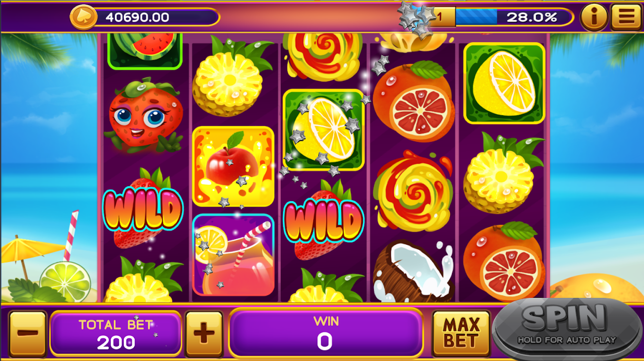
Task: Click the coin balance 40690.00 field
Action: pyautogui.click(x=145, y=17)
